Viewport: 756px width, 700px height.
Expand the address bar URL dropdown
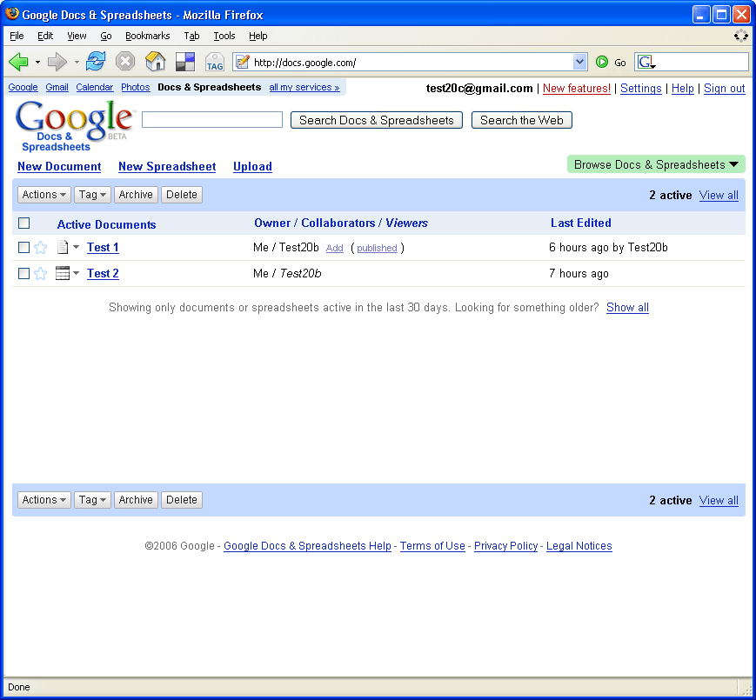(579, 62)
